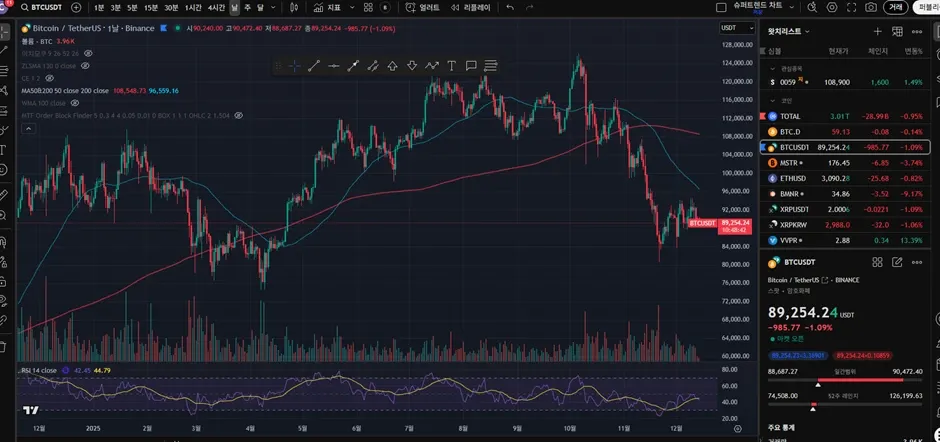Select the arrow up marker tool
The width and height of the screenshot is (940, 442).
click(392, 66)
